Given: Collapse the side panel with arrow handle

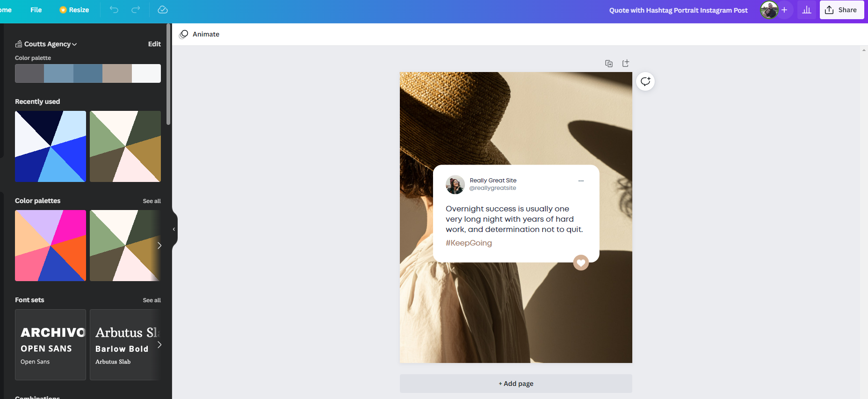Looking at the screenshot, I should 174,229.
